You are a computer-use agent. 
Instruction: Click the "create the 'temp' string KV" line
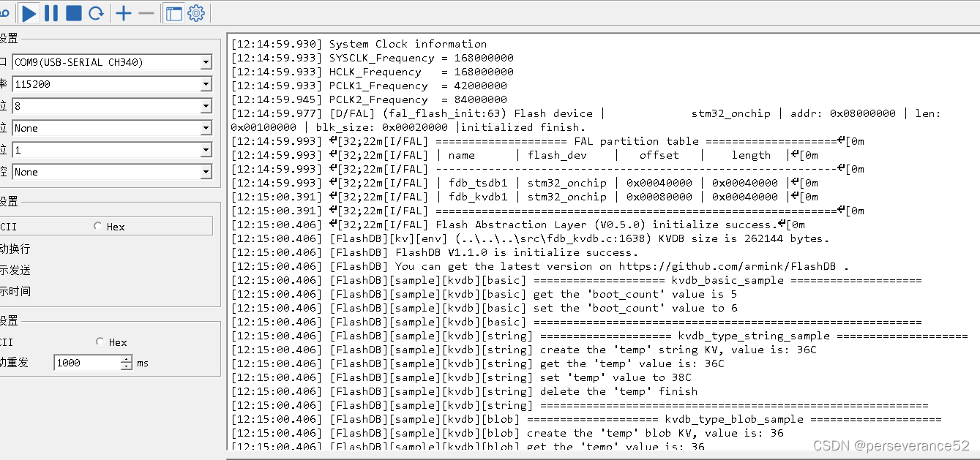[524, 350]
